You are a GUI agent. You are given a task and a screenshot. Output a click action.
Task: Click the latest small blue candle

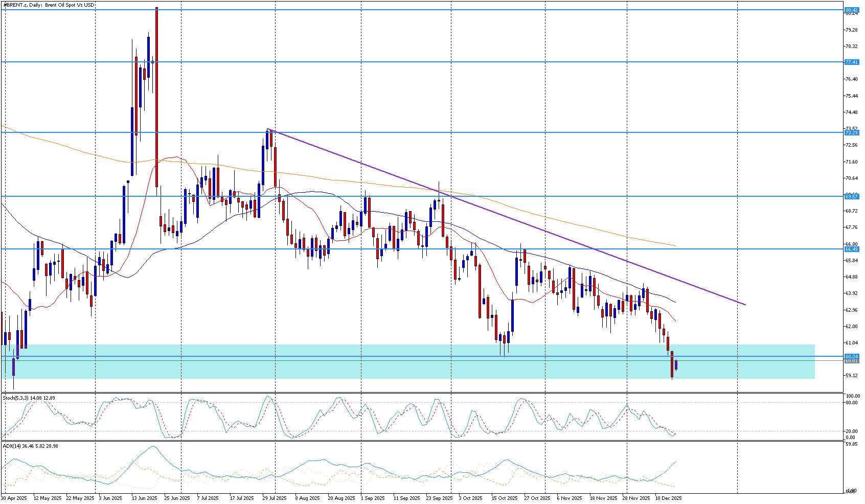pos(676,364)
